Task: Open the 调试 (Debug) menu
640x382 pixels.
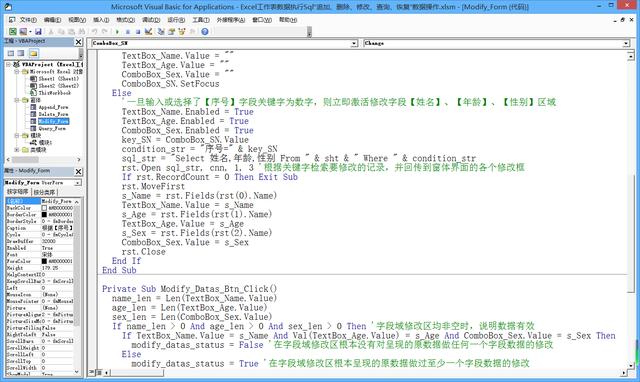Action: (151, 20)
